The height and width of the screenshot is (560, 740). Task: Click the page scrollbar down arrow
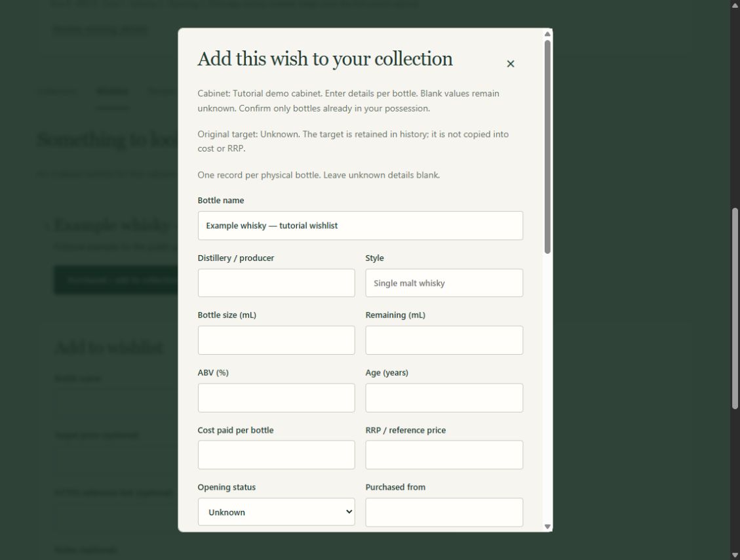(735, 555)
